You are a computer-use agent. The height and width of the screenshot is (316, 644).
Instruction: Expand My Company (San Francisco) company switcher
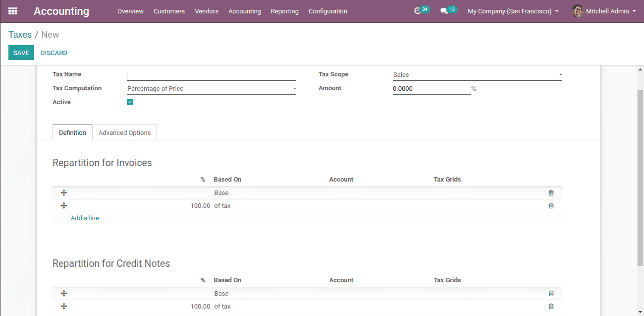coord(513,11)
